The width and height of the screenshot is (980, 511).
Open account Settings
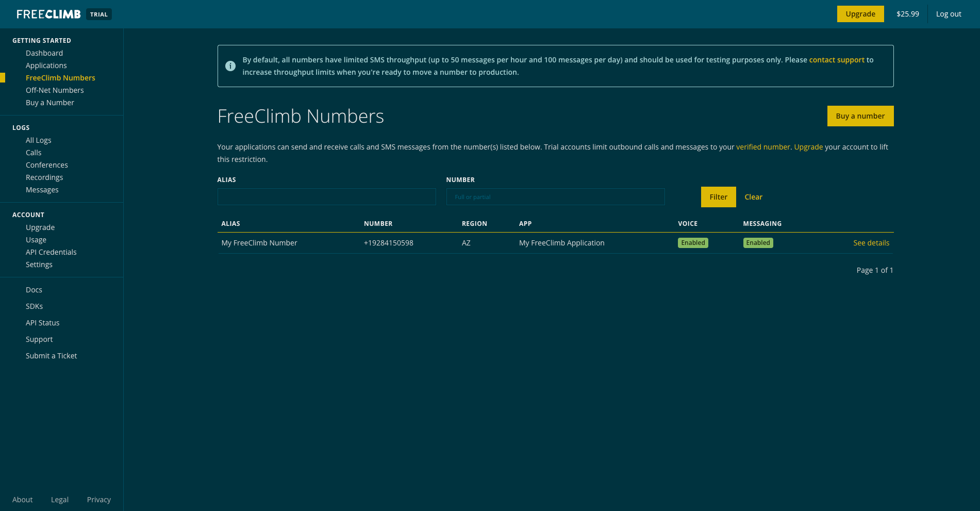pos(39,265)
